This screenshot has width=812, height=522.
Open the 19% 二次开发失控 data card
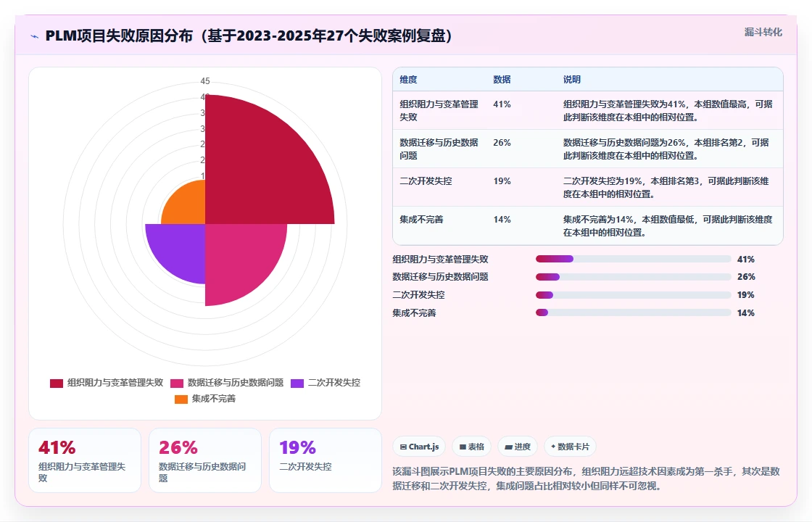click(x=326, y=460)
